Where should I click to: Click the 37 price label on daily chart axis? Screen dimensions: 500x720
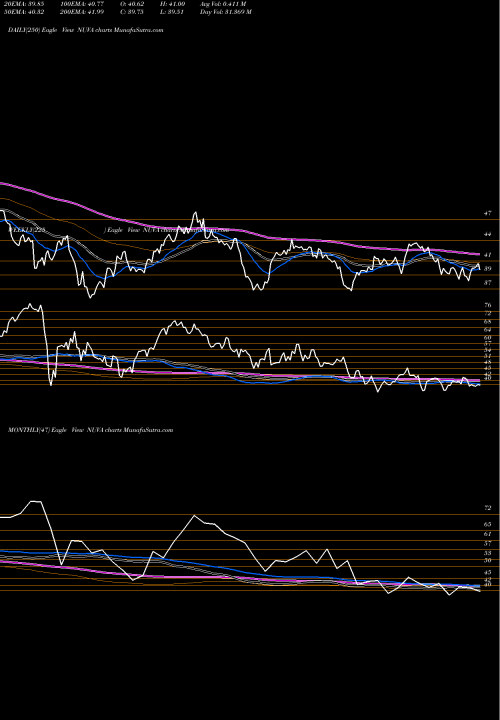click(487, 283)
